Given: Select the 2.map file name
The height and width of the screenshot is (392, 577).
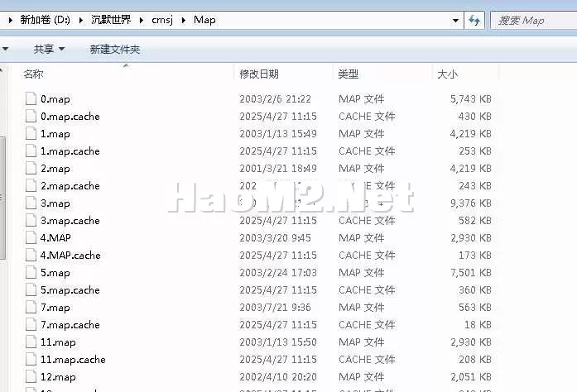Looking at the screenshot, I should pyautogui.click(x=55, y=169).
